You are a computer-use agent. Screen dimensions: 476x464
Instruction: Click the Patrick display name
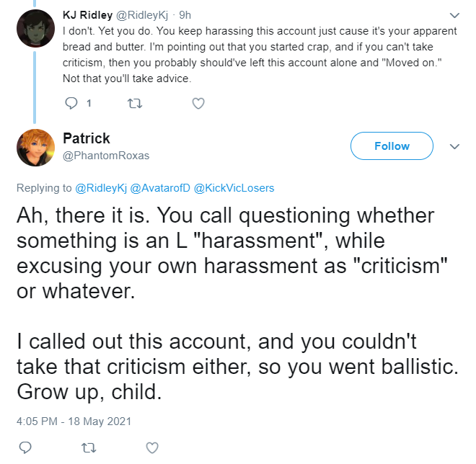tap(87, 138)
